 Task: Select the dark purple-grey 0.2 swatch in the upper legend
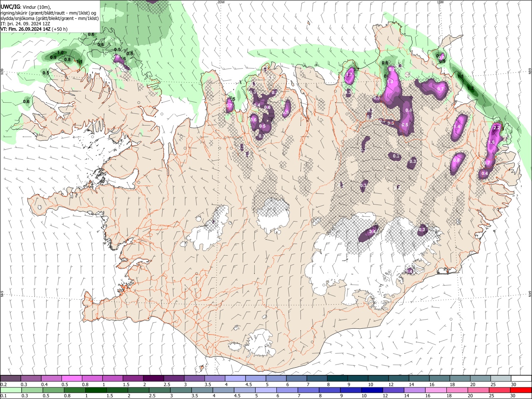click(x=10, y=378)
